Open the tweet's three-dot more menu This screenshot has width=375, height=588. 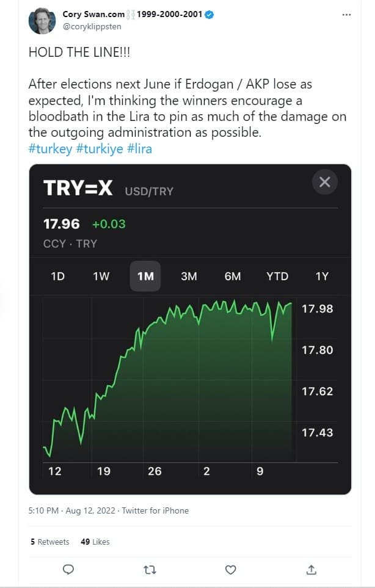point(347,14)
